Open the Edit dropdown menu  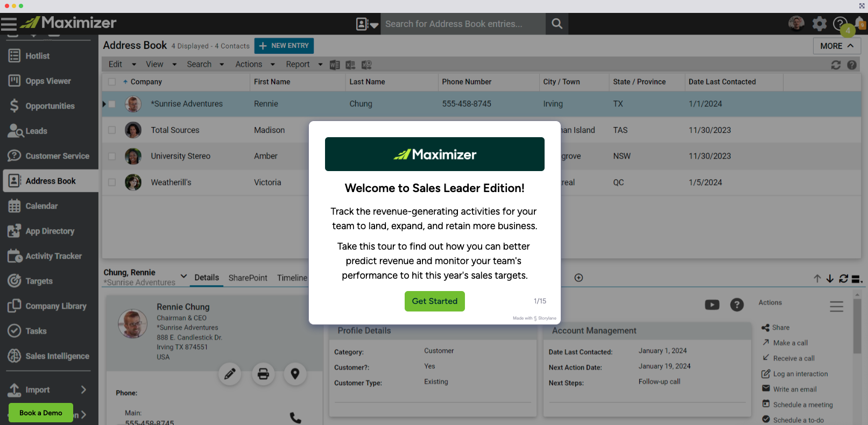pos(122,64)
